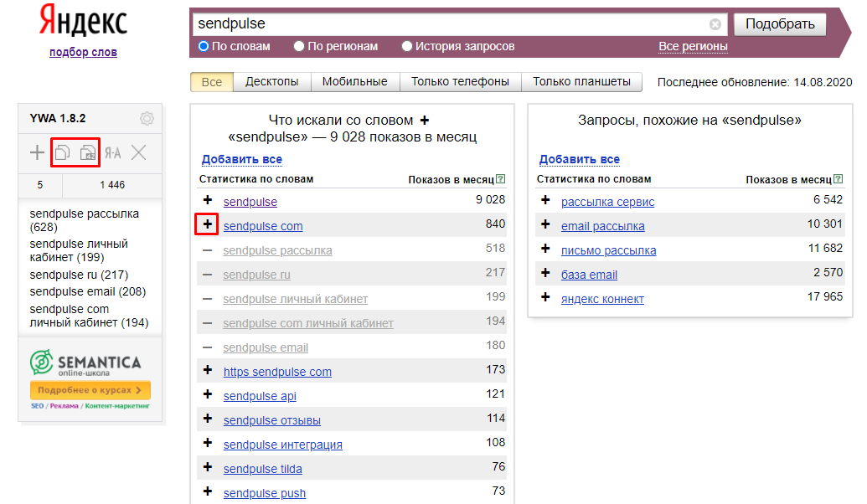Switch to the Мобильные tab

tap(354, 82)
